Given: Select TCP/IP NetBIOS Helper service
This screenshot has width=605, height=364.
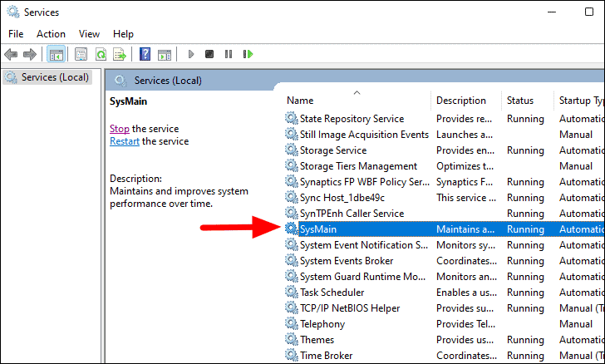Looking at the screenshot, I should pyautogui.click(x=350, y=308).
